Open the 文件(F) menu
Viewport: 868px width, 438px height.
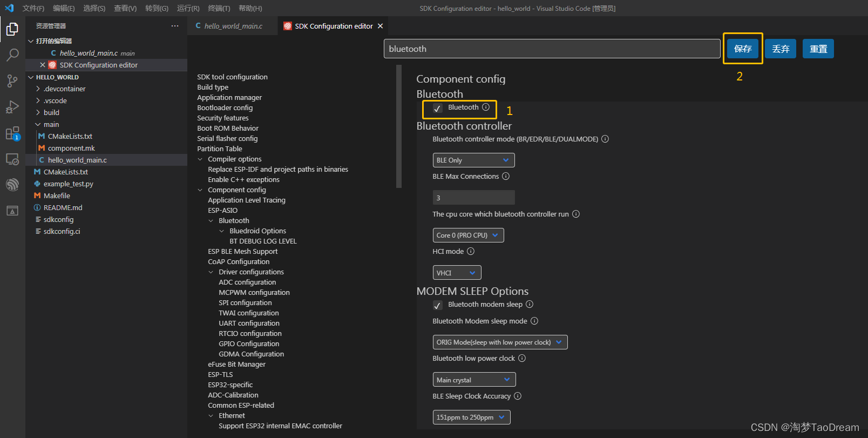coord(33,8)
